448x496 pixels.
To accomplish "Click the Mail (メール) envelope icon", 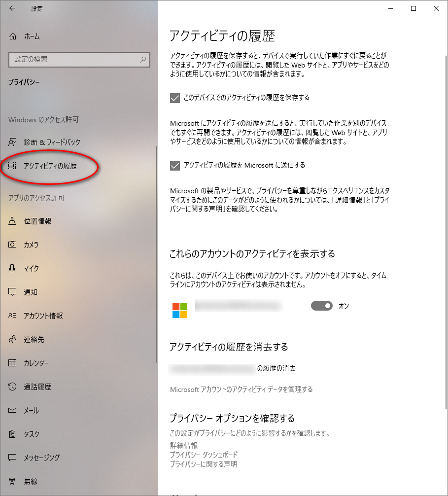I will 13,411.
